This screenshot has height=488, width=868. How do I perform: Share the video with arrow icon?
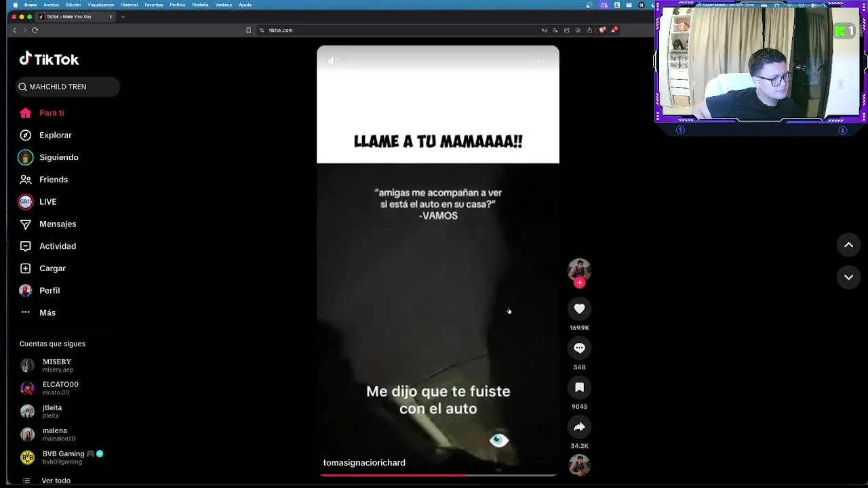tap(579, 427)
